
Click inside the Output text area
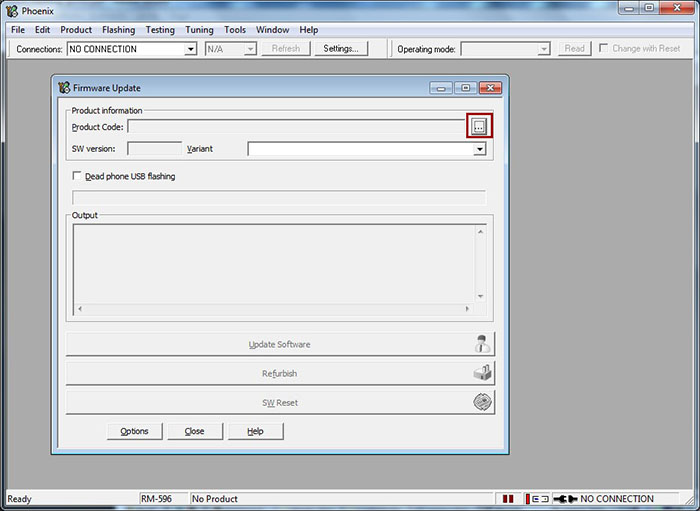274,264
